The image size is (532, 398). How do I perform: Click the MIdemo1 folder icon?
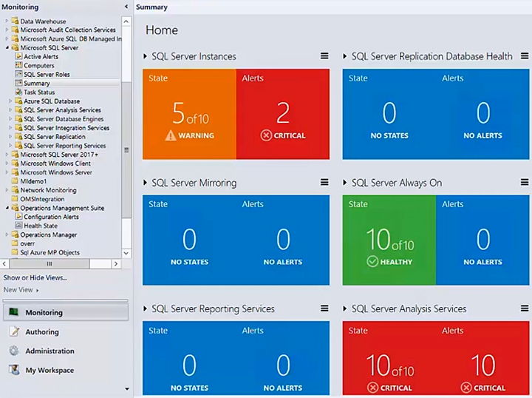point(15,181)
